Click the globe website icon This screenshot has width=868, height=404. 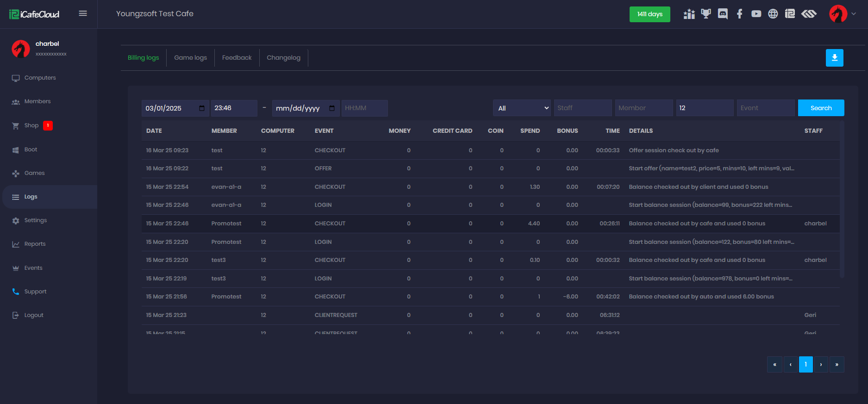[x=773, y=14]
